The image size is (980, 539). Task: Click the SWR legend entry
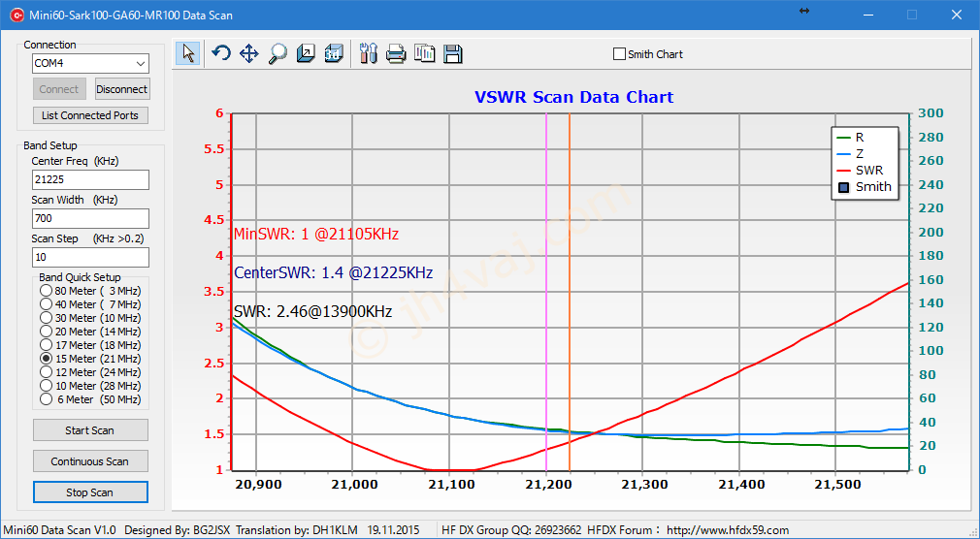tap(859, 170)
